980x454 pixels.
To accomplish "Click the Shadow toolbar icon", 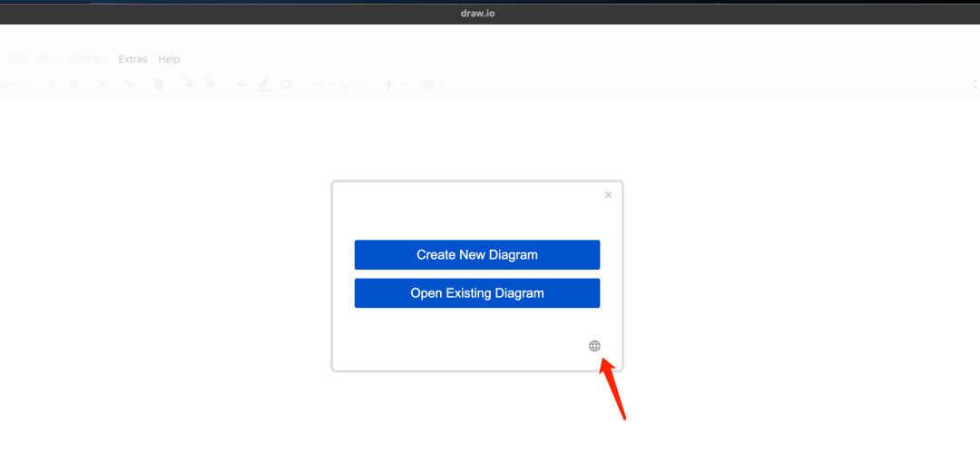I will click(286, 84).
